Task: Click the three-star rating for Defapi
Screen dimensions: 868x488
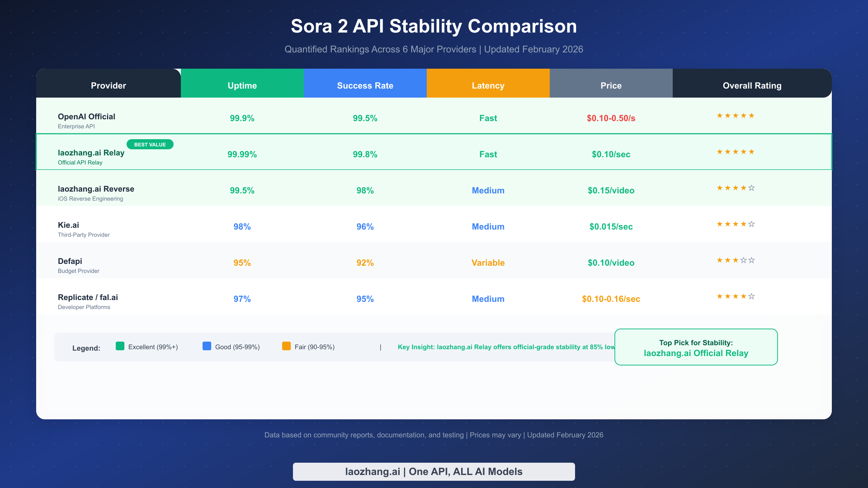Action: tap(736, 260)
